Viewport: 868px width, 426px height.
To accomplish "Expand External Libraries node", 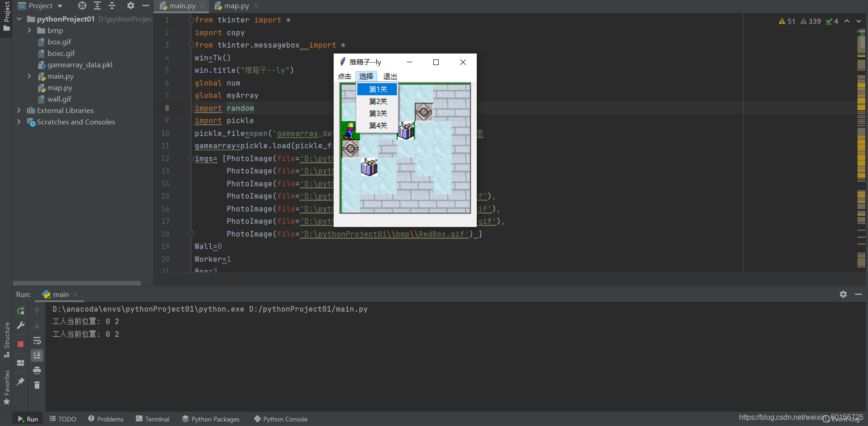I will click(19, 110).
